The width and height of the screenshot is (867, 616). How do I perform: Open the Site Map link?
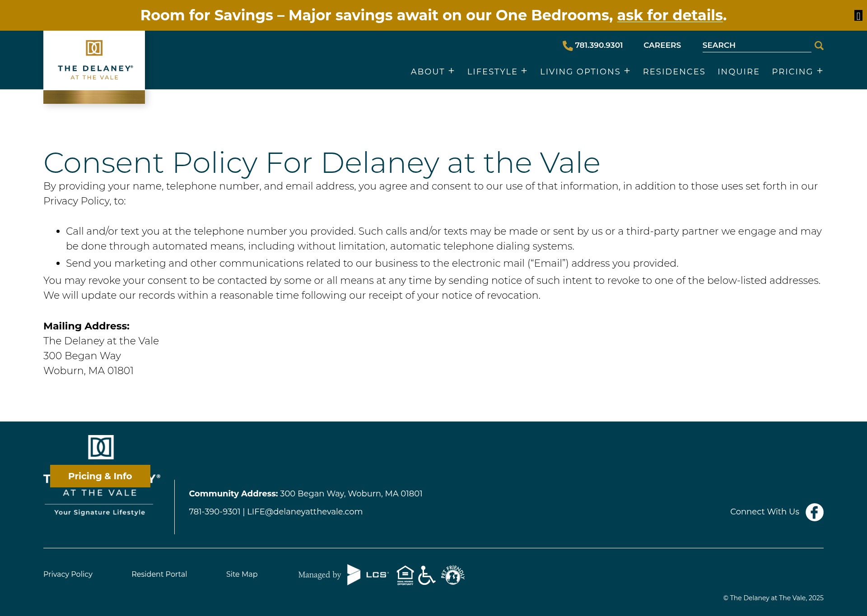(x=242, y=574)
